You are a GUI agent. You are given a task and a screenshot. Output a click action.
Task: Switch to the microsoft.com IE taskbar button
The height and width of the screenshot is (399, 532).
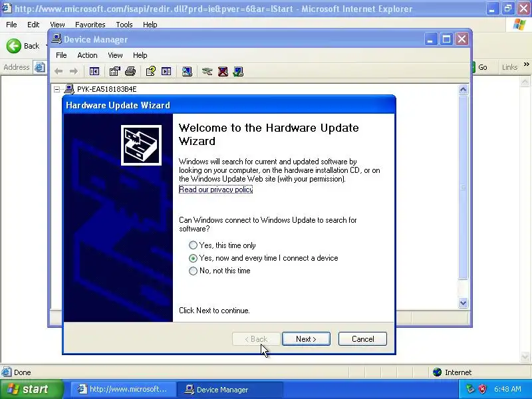point(123,390)
